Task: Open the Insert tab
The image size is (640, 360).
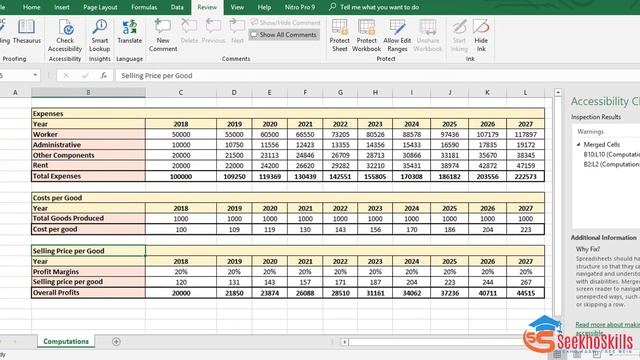Action: point(62,7)
